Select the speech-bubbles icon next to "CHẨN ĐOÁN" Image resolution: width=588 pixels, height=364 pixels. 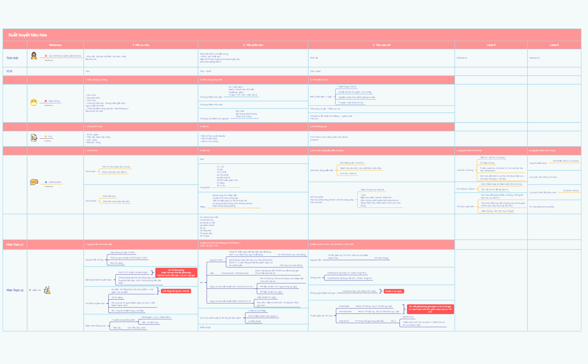[34, 182]
